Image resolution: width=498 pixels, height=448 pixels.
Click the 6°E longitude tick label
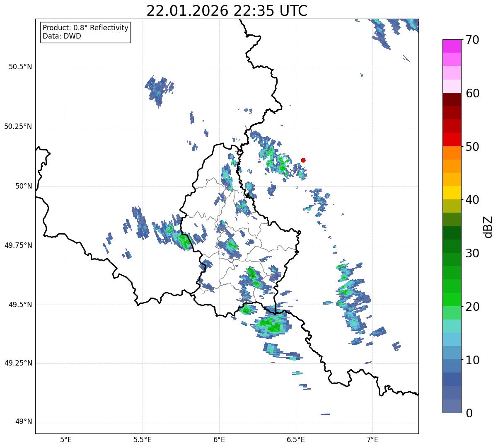219,439
